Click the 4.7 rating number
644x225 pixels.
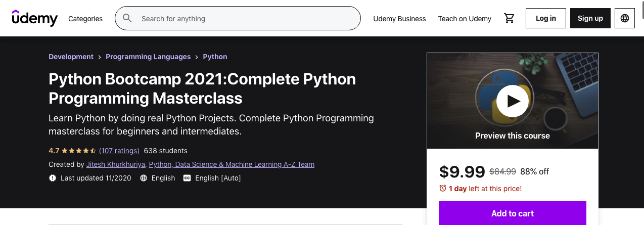[54, 151]
